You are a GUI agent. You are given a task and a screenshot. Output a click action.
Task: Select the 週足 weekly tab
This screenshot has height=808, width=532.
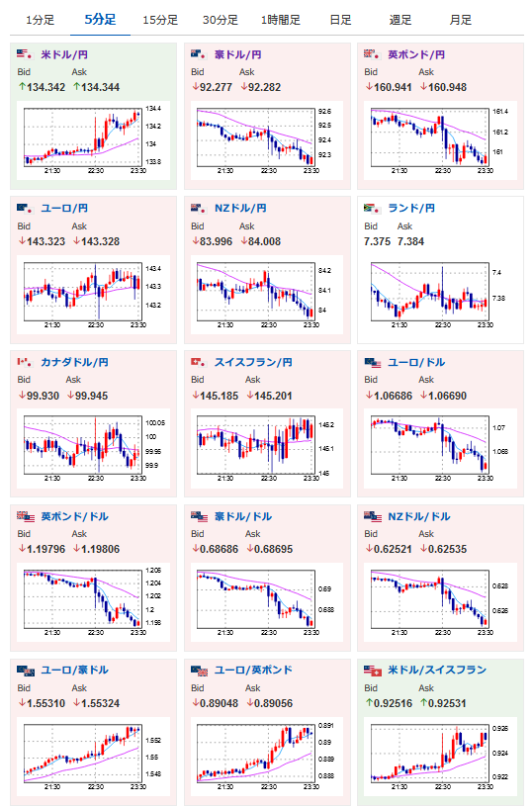400,20
